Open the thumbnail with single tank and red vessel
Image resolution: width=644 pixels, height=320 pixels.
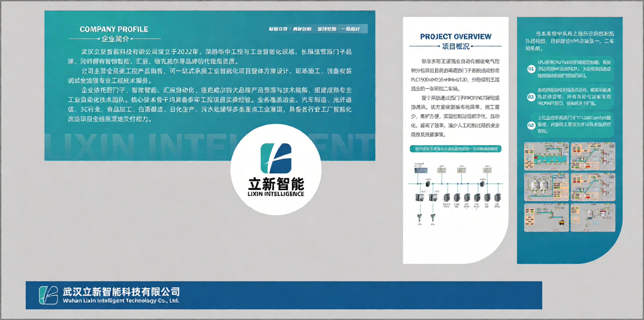click(593, 217)
